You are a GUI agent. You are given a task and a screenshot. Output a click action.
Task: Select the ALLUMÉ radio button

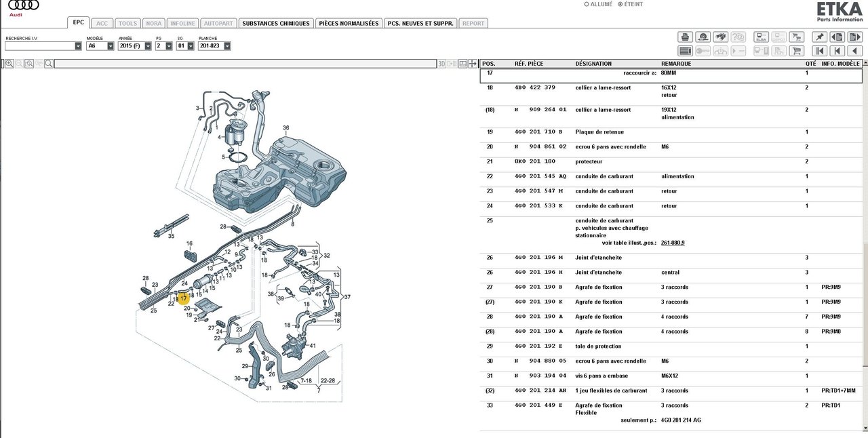[587, 4]
